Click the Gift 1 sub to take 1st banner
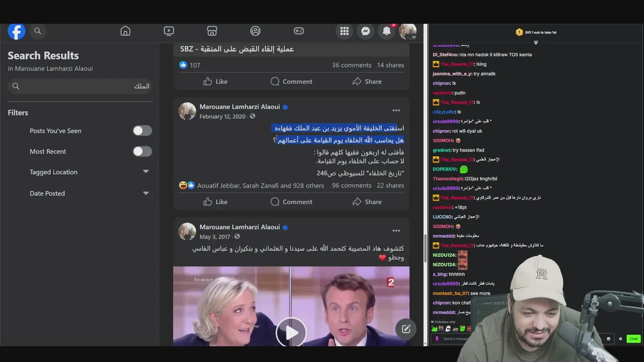Screen dimensions: 644x362 click(x=536, y=32)
